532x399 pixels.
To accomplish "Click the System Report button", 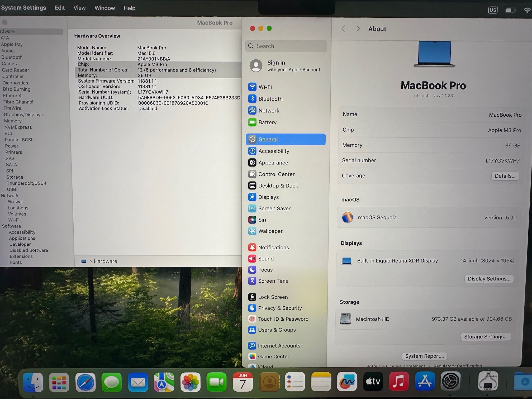I will pos(424,356).
